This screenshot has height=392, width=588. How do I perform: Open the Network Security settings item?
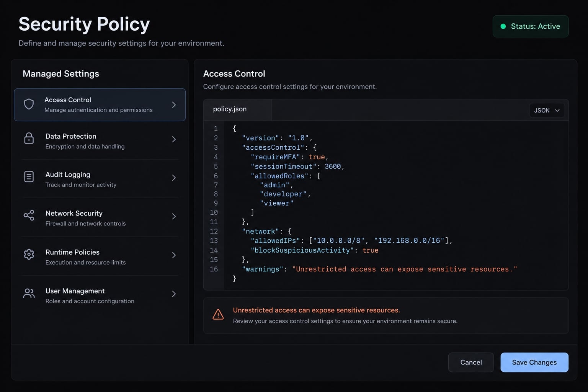tap(100, 217)
